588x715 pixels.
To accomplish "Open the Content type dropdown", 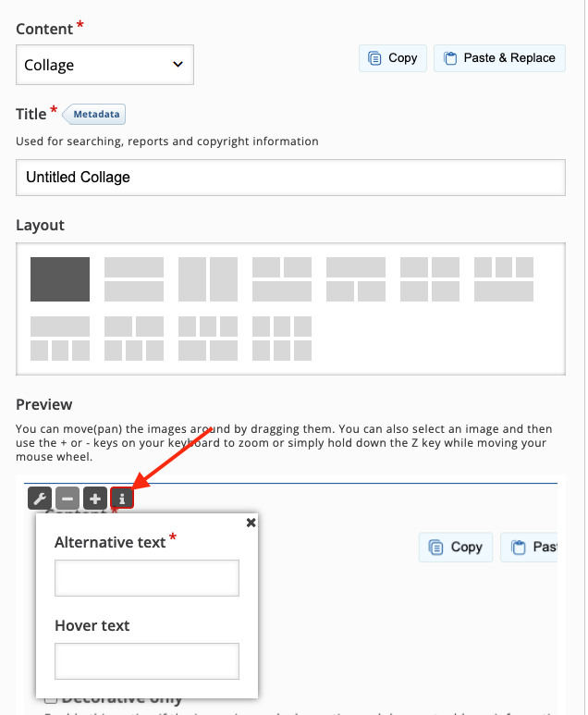I will [104, 65].
